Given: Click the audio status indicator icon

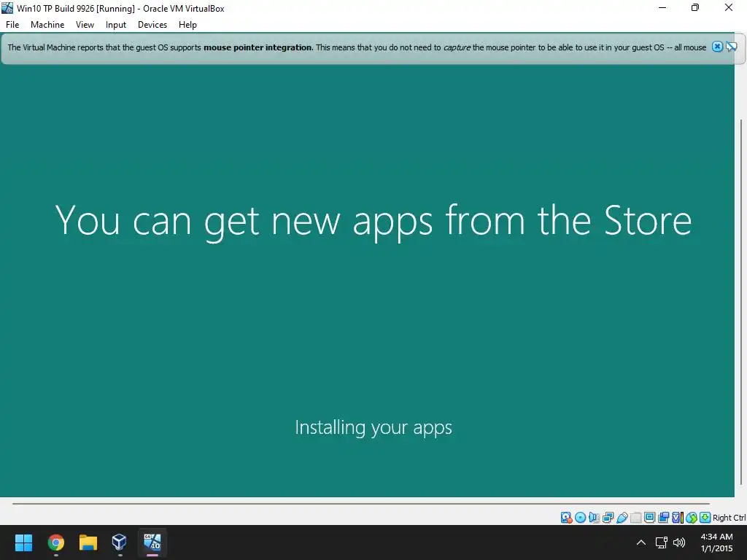Looking at the screenshot, I should click(594, 518).
